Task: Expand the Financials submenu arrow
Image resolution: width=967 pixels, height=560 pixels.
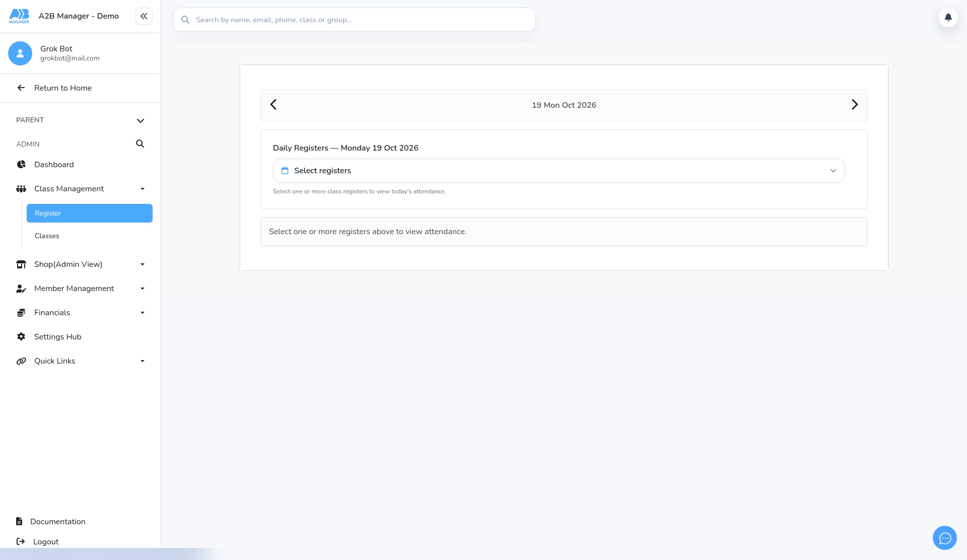Action: click(x=143, y=313)
